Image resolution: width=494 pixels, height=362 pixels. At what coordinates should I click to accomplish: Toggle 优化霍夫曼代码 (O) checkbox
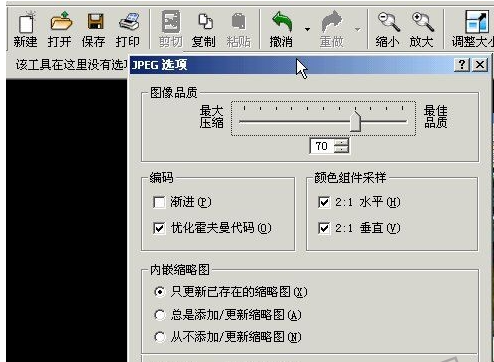coord(159,228)
